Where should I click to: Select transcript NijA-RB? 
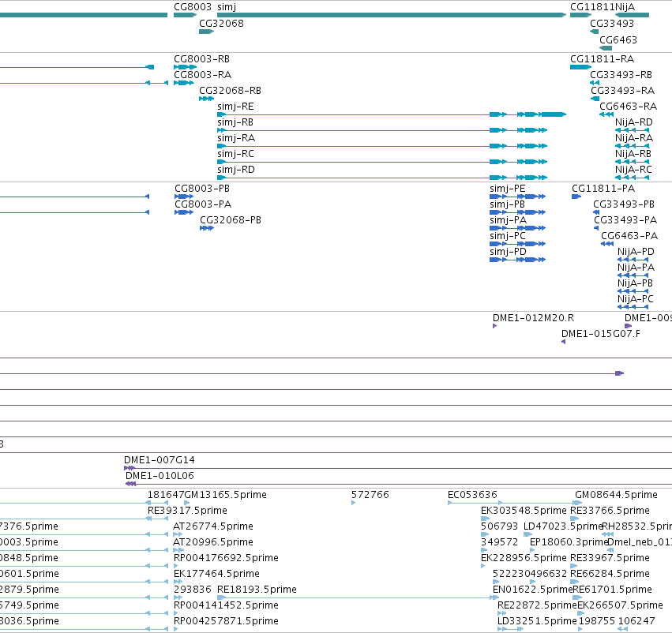[633, 154]
